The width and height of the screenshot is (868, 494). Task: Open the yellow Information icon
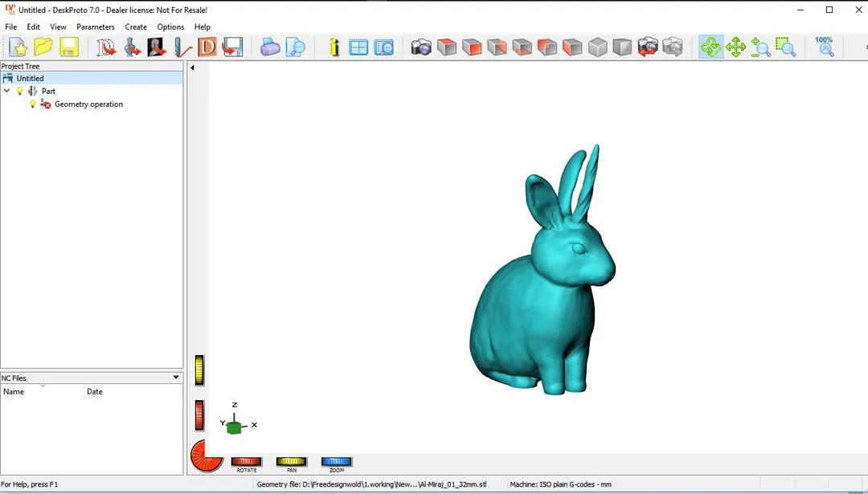[334, 47]
